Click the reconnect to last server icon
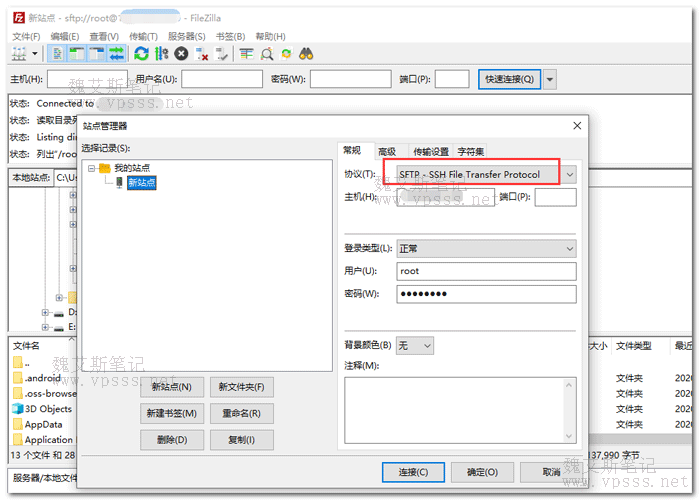This screenshot has width=700, height=501. pos(222,54)
